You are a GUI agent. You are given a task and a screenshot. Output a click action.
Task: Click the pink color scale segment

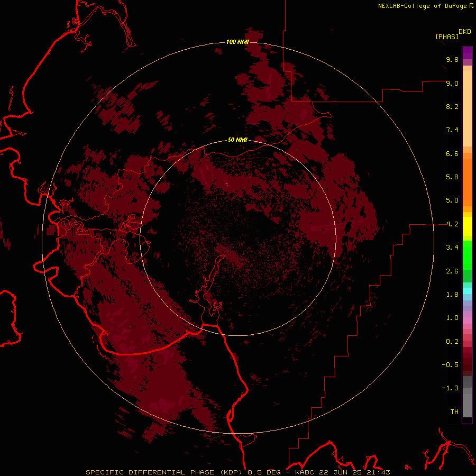[467, 321]
